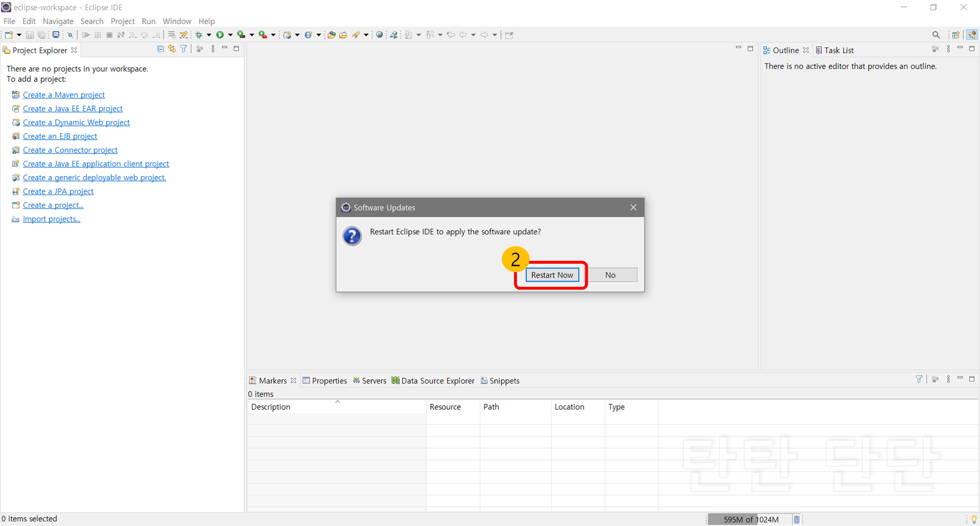Click the Last Edit Location icon
The height and width of the screenshot is (526, 980).
[x=451, y=35]
